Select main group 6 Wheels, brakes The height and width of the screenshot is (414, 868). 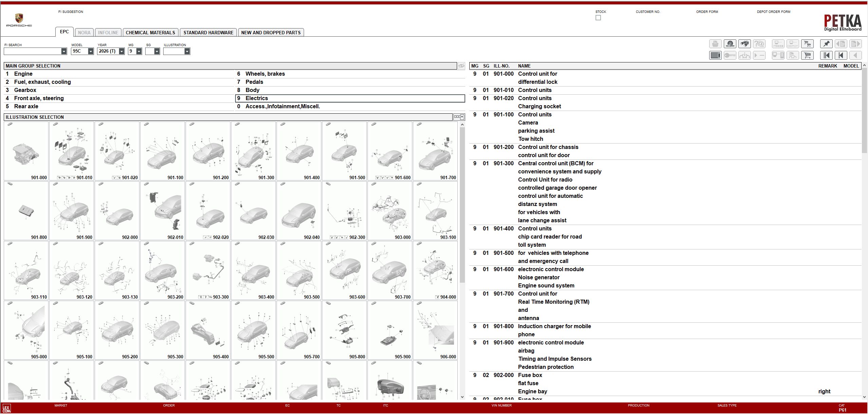(x=350, y=74)
